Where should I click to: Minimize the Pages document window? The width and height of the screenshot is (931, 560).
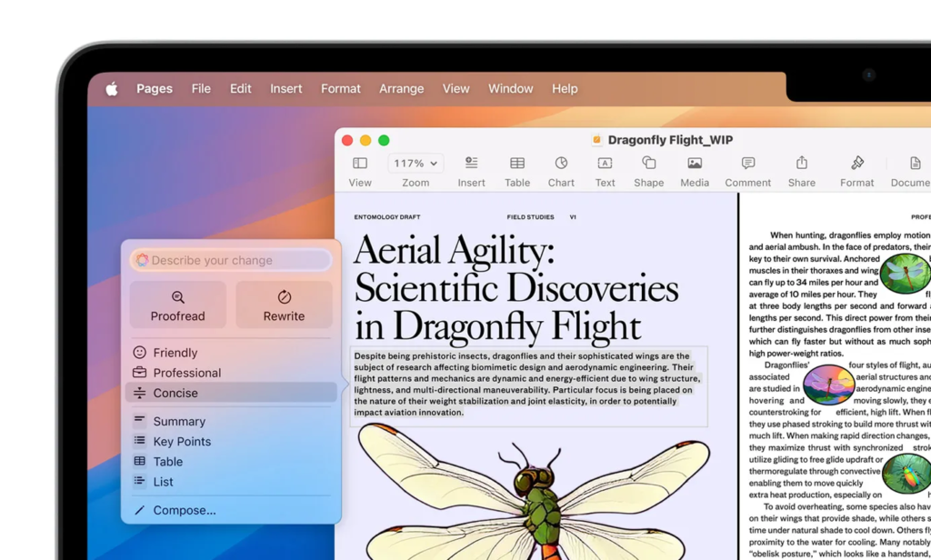point(365,140)
